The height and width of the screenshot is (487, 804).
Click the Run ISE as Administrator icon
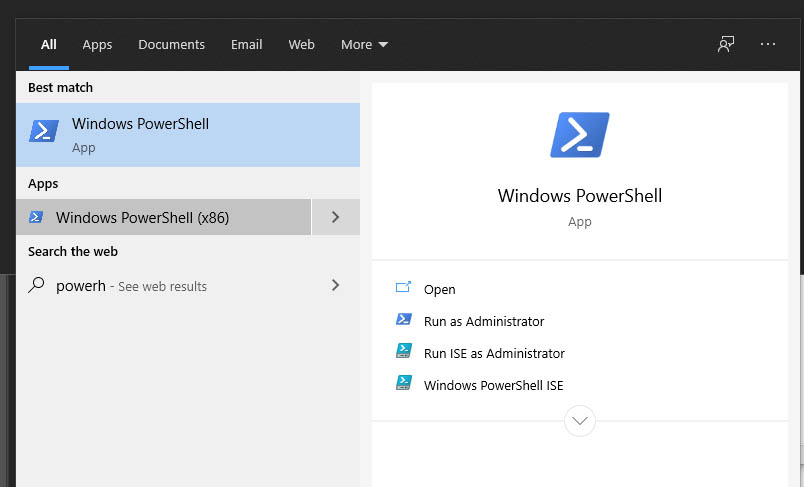404,352
